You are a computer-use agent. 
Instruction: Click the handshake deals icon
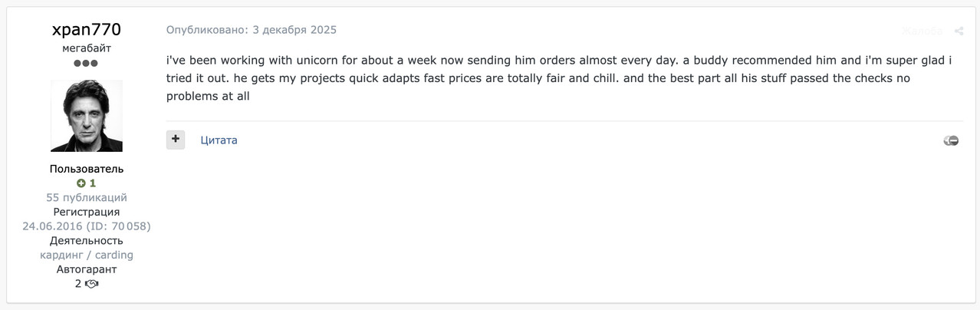pyautogui.click(x=92, y=284)
